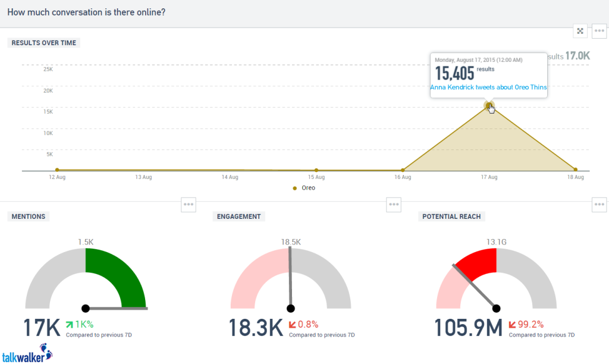Screen dimensions: 609x364
Task: Click the 17.0K total results figure
Action: pos(577,56)
